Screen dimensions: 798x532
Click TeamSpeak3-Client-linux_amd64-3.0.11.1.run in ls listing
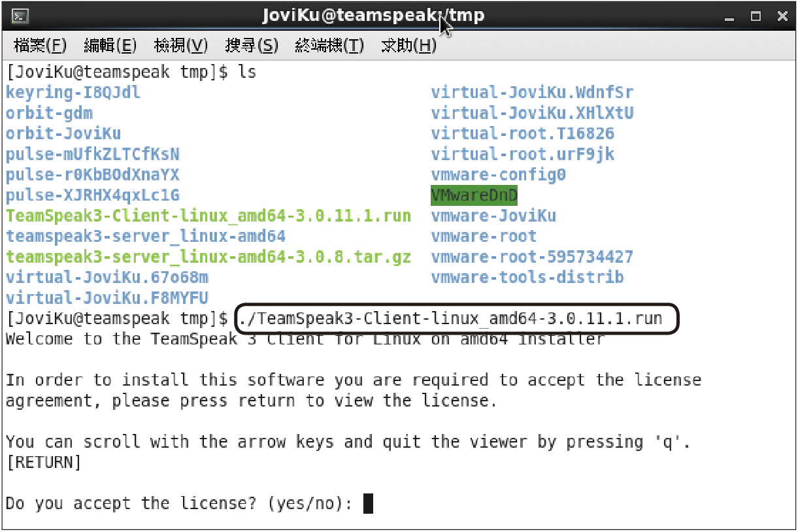(x=208, y=216)
